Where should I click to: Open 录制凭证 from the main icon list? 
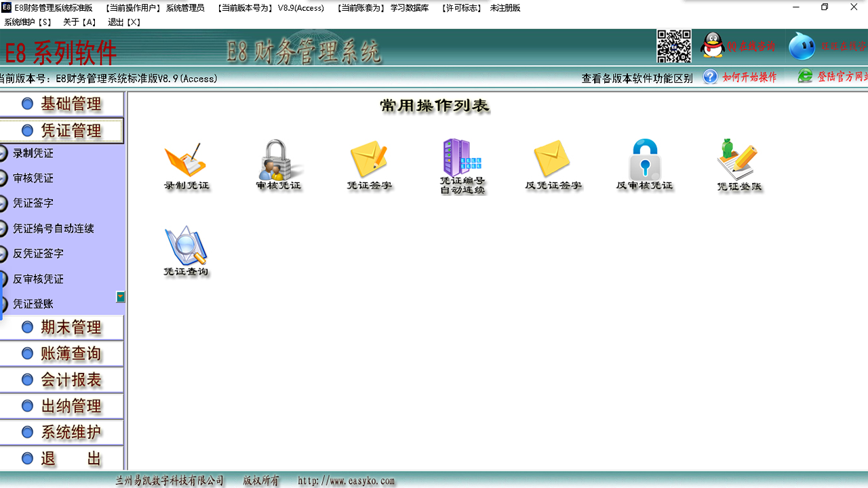pyautogui.click(x=187, y=163)
